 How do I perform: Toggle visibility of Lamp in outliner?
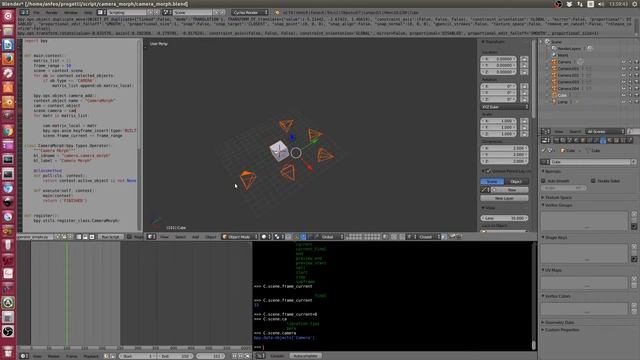(x=623, y=102)
